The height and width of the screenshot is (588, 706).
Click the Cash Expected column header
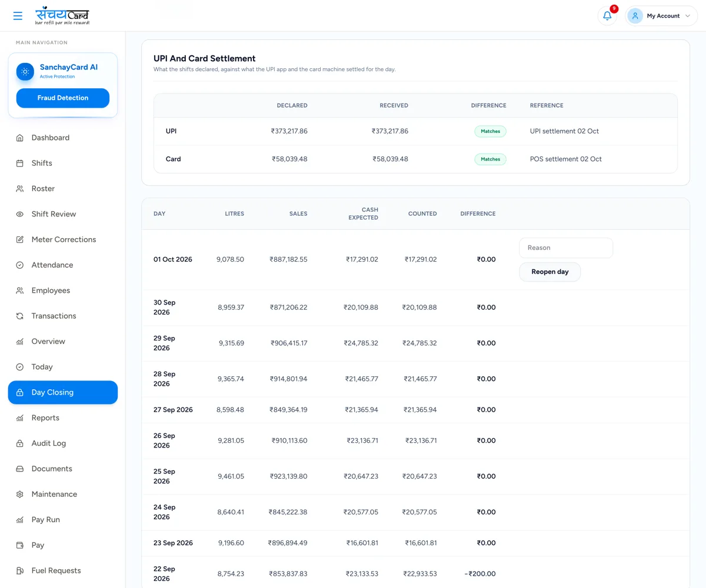(362, 213)
